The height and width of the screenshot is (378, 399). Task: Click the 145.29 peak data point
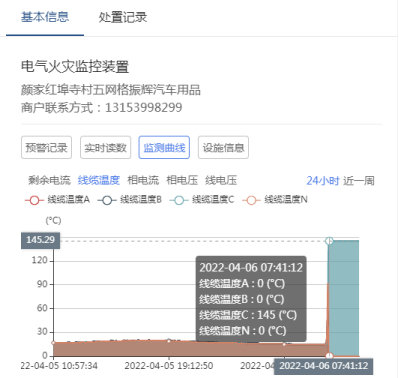point(329,241)
